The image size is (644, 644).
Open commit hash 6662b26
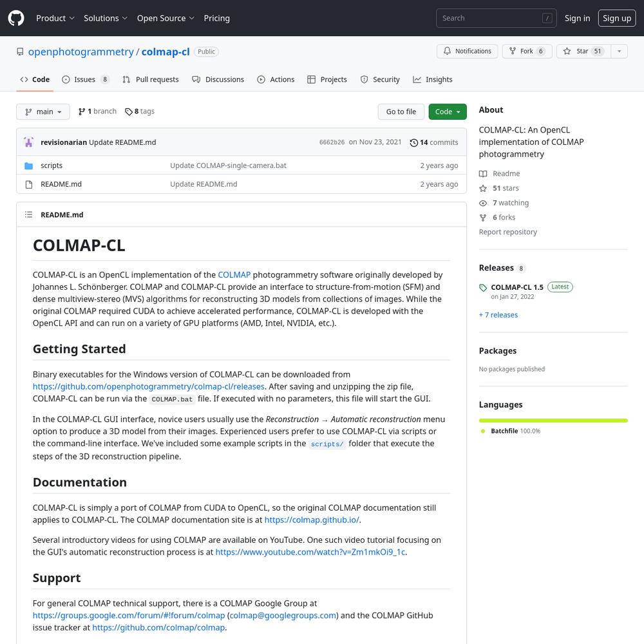pos(332,142)
